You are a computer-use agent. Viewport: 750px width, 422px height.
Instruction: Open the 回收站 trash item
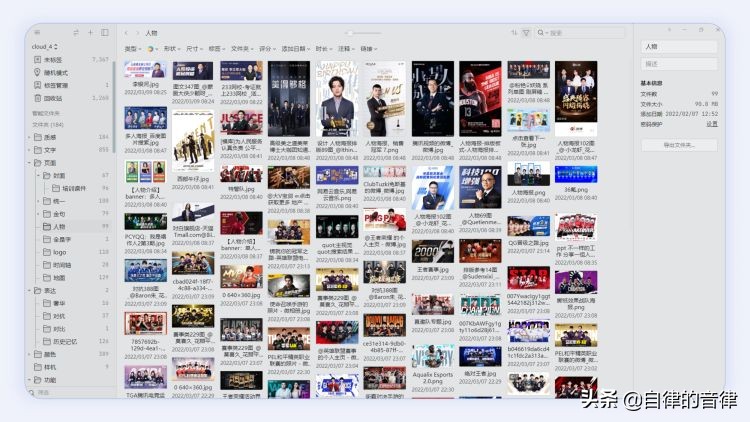pos(54,98)
